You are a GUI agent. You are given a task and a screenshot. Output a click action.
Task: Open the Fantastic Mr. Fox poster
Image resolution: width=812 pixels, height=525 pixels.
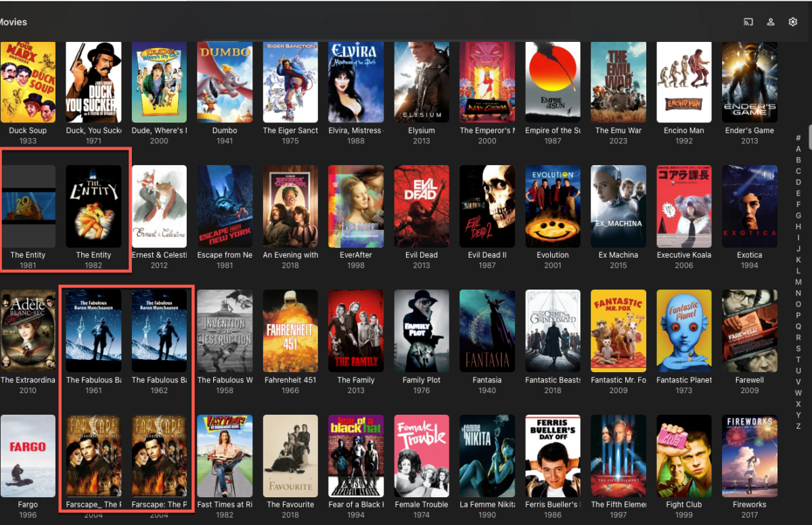tap(618, 331)
